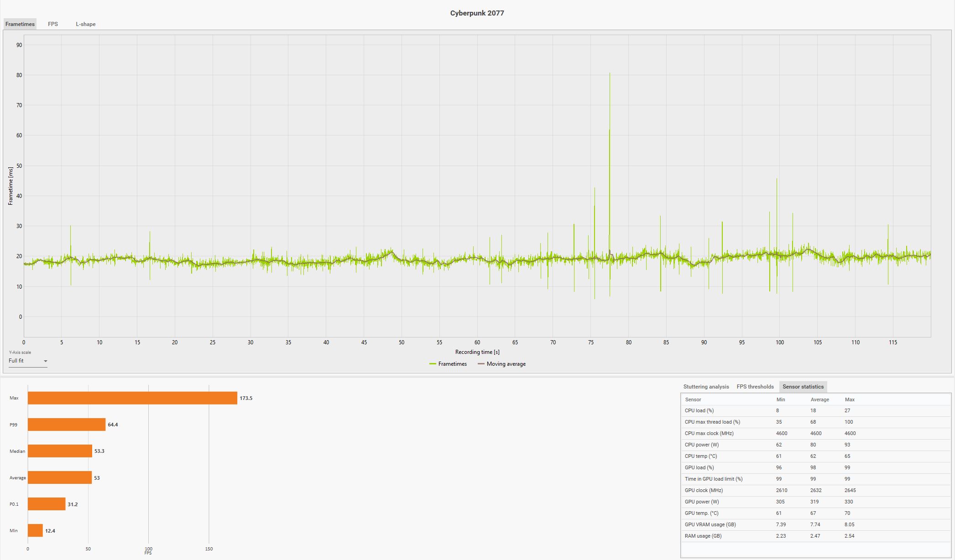Click the Max column header in sensor table

pyautogui.click(x=849, y=399)
